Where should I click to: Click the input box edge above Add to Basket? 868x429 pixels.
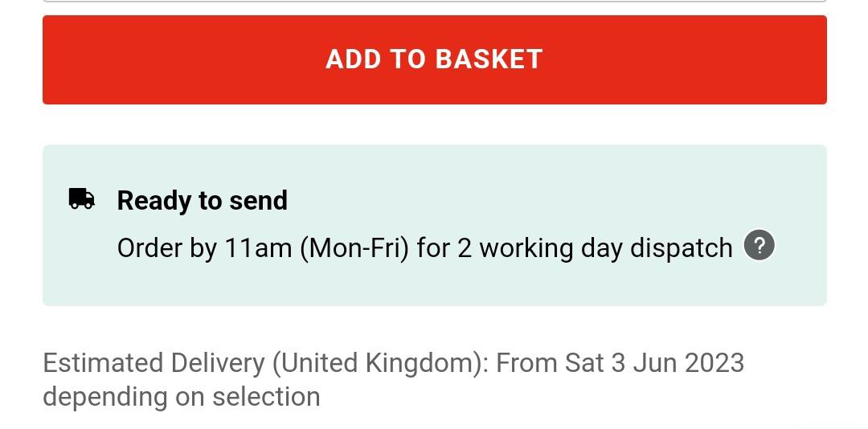tap(434, 2)
